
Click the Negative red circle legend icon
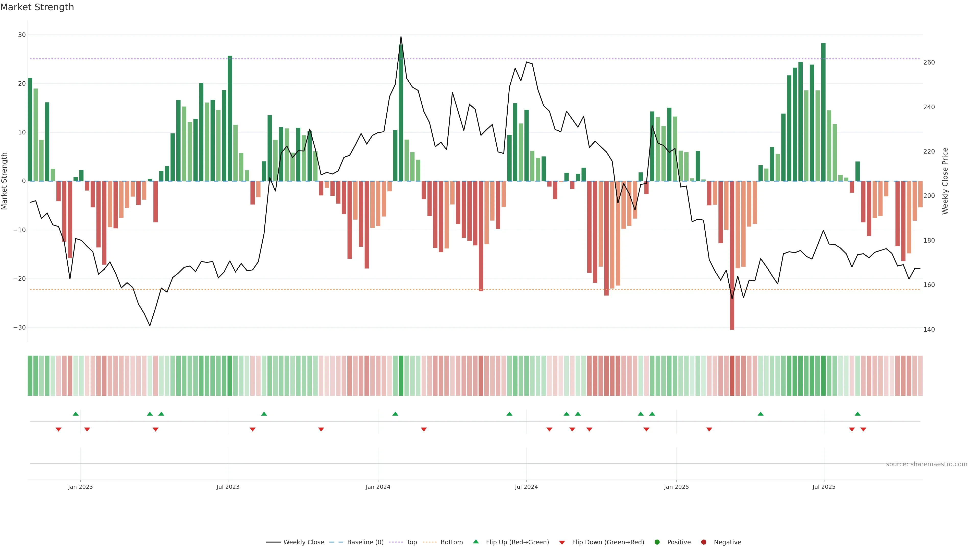703,542
